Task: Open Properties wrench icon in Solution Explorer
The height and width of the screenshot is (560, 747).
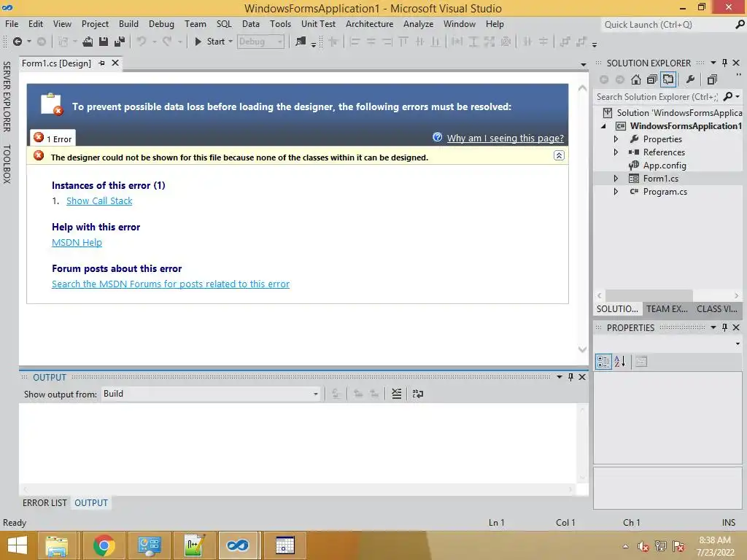Action: click(x=690, y=79)
